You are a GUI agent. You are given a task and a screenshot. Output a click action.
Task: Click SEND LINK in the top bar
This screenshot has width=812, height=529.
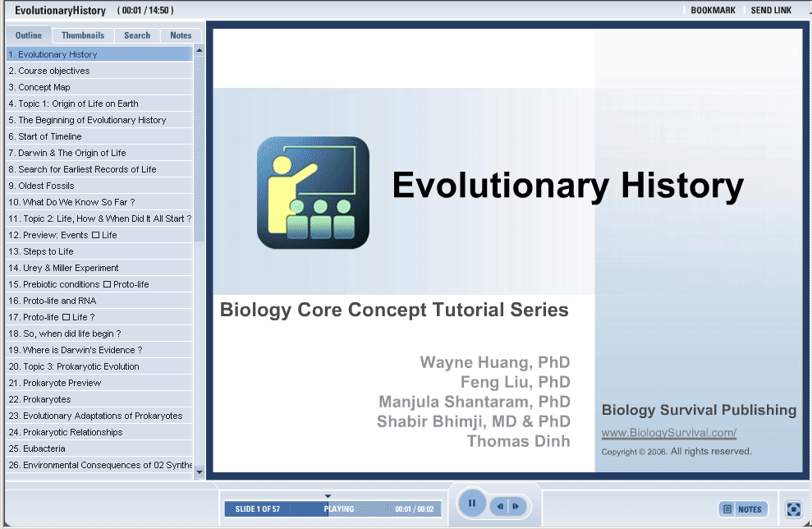click(771, 11)
